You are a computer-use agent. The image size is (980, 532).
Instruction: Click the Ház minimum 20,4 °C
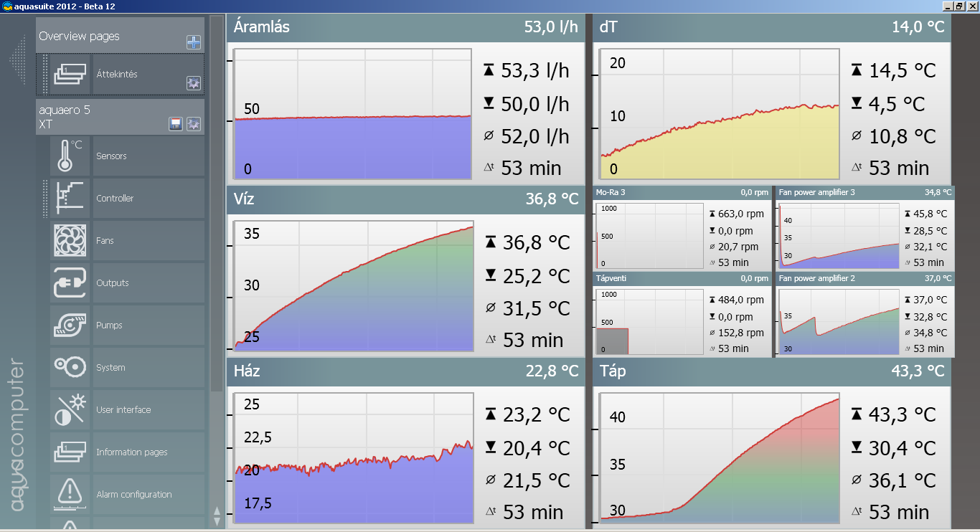pyautogui.click(x=537, y=448)
